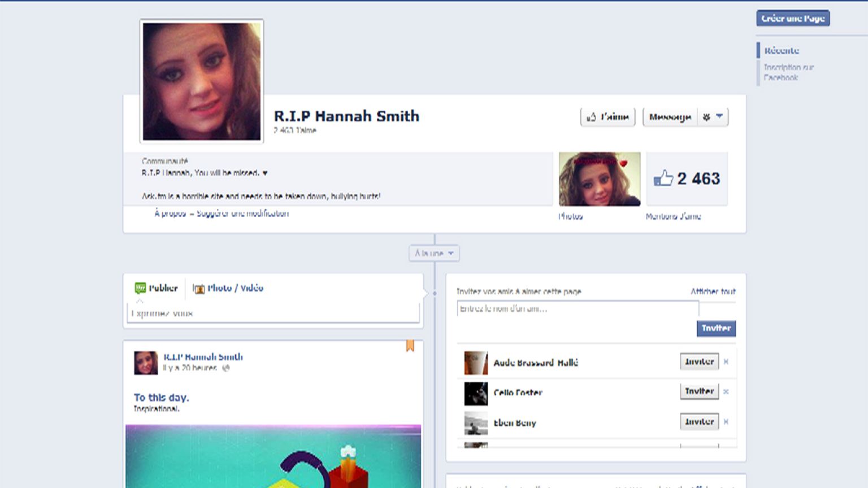
Task: Open the Message button
Action: pyautogui.click(x=670, y=117)
